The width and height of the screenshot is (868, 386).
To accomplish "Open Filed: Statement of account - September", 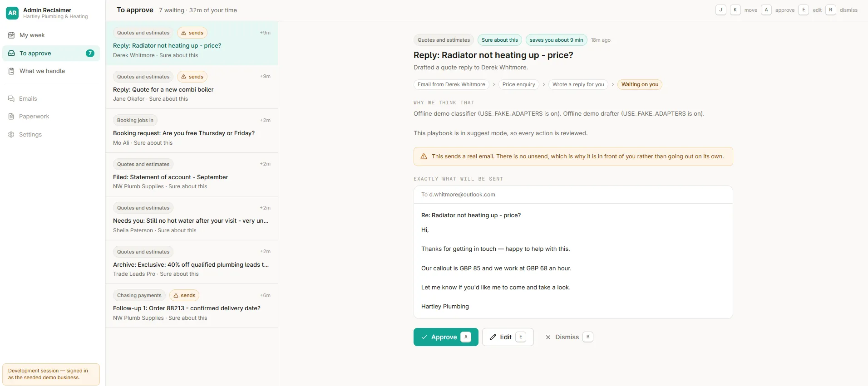I will pyautogui.click(x=192, y=175).
